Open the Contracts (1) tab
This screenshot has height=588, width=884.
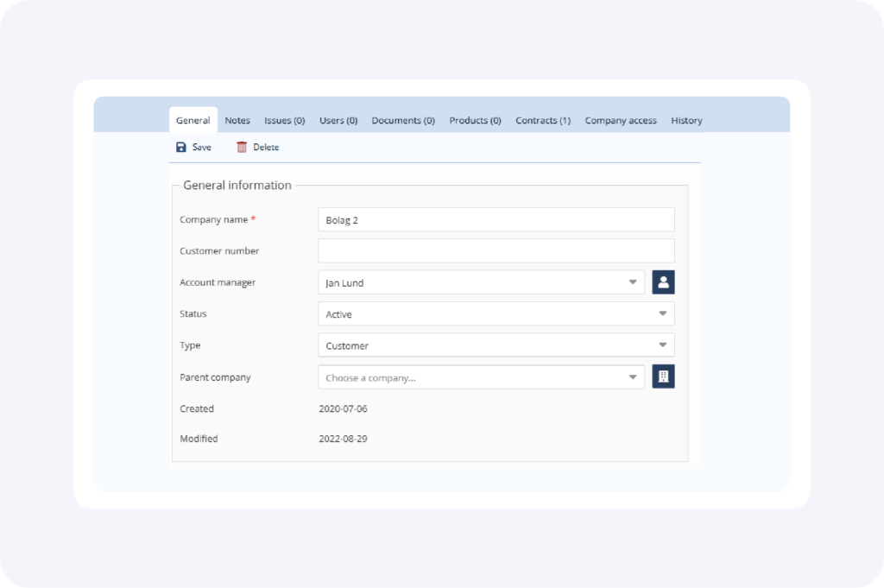tap(543, 121)
